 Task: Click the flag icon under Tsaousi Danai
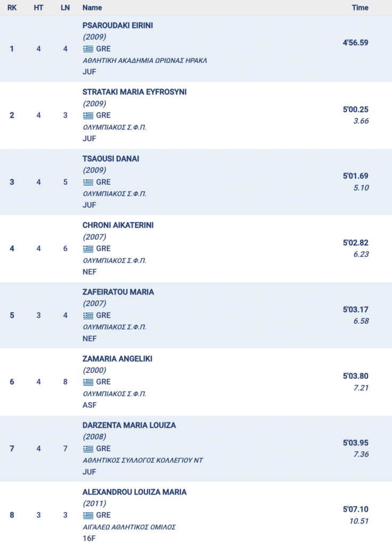[x=88, y=182]
